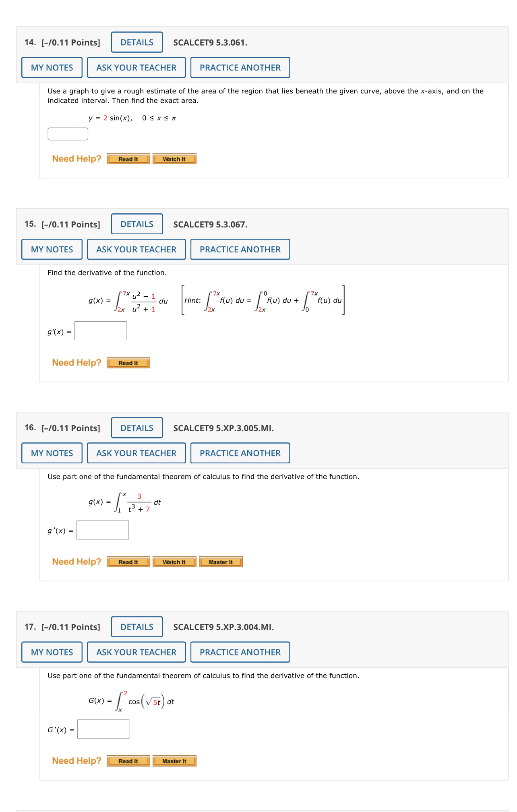The image size is (517, 812).
Task: Open MY NOTES for question 15
Action: [x=51, y=249]
